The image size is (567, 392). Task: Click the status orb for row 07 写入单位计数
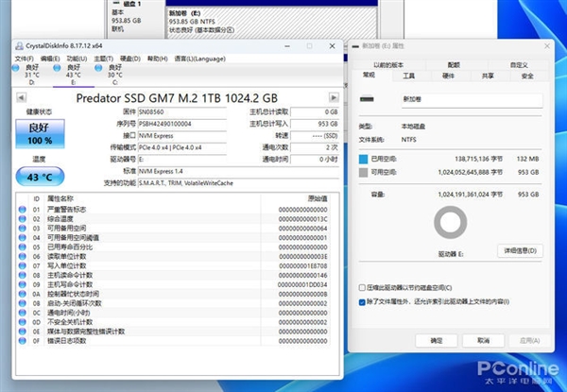pyautogui.click(x=23, y=266)
